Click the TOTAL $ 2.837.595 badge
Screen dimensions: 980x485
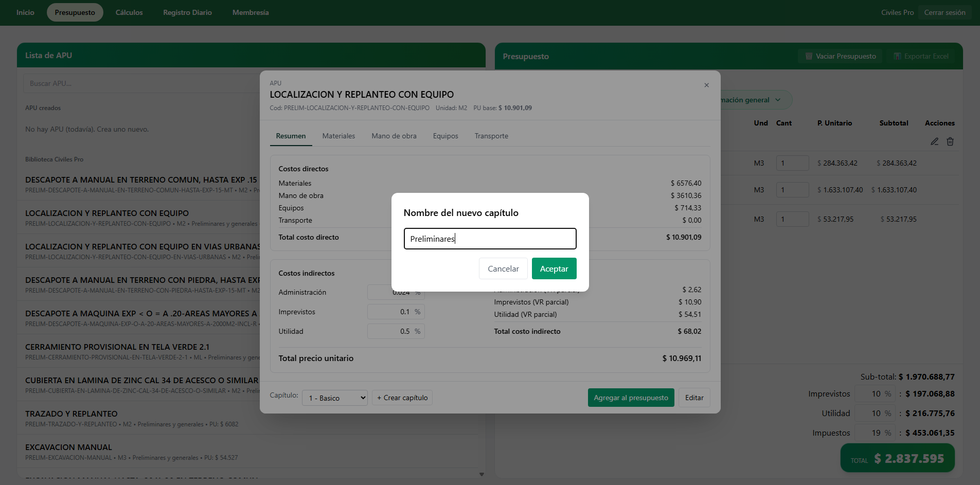[x=897, y=458]
